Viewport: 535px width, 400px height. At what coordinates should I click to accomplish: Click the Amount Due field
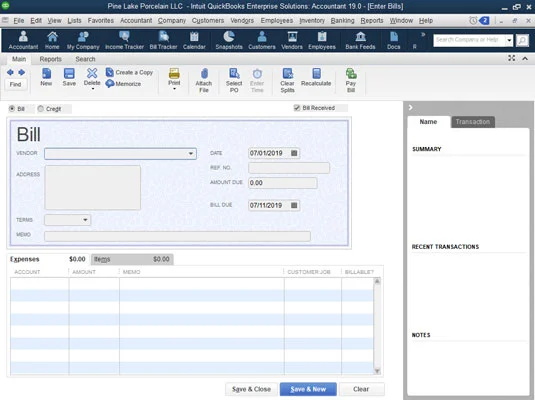pyautogui.click(x=283, y=183)
